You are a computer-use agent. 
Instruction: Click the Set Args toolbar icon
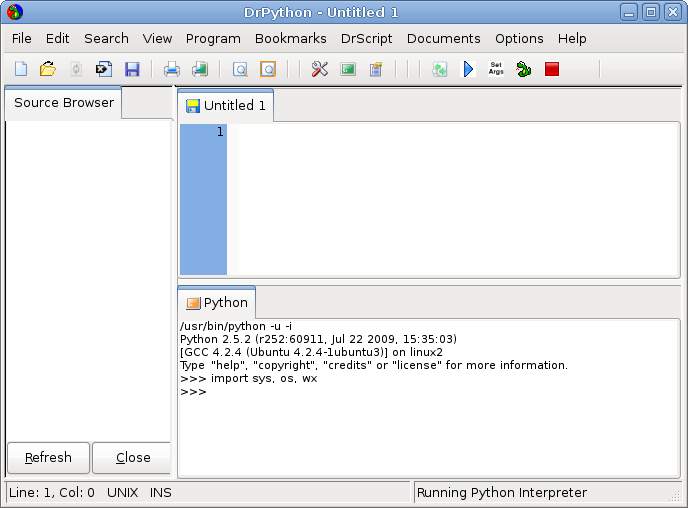tap(496, 69)
